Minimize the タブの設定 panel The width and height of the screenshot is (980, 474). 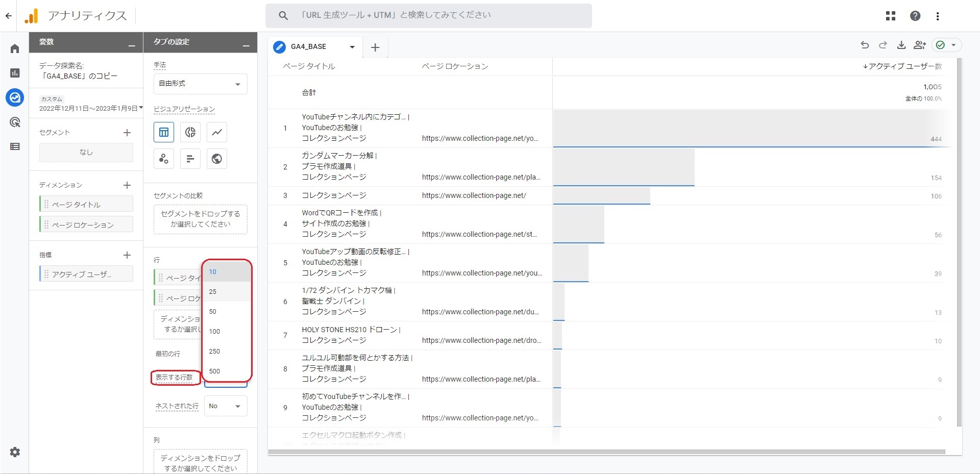[x=246, y=45]
